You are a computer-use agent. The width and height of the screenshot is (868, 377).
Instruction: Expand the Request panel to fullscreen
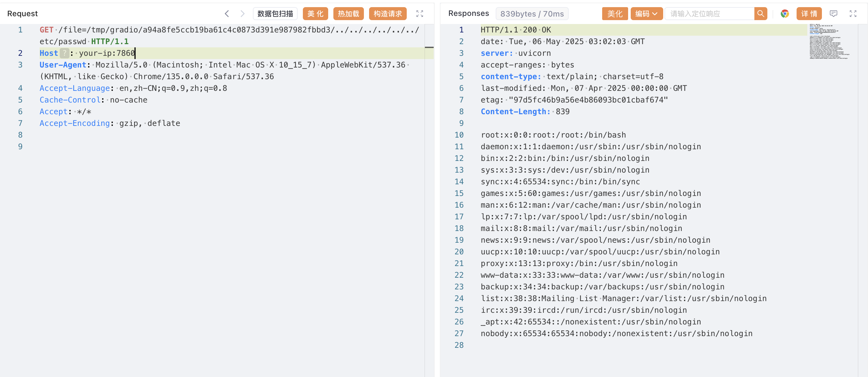coord(419,14)
